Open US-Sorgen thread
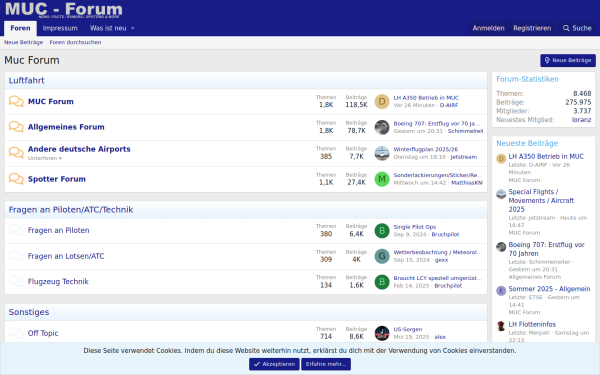 [x=408, y=329]
